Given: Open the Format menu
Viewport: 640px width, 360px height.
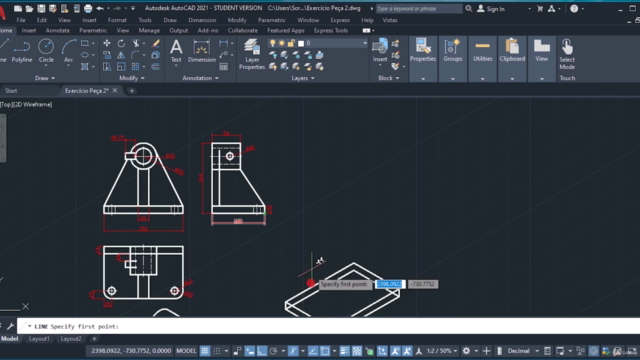Looking at the screenshot, I should pyautogui.click(x=117, y=20).
